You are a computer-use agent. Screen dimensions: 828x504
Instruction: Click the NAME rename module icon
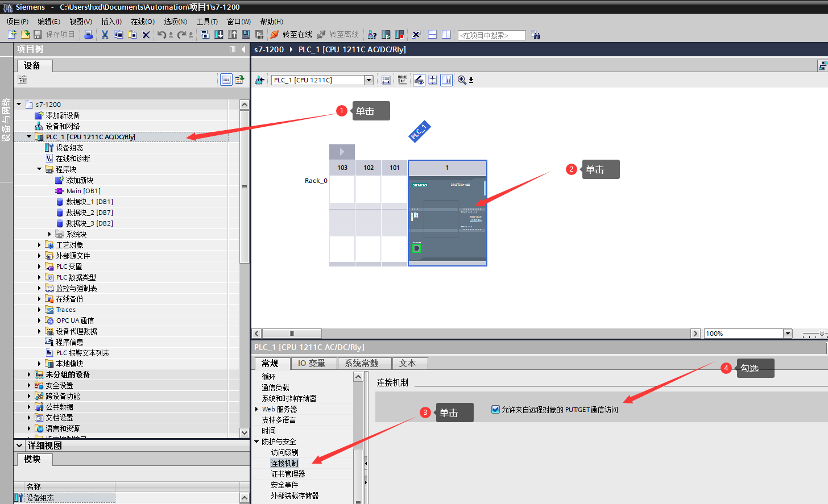[x=403, y=80]
